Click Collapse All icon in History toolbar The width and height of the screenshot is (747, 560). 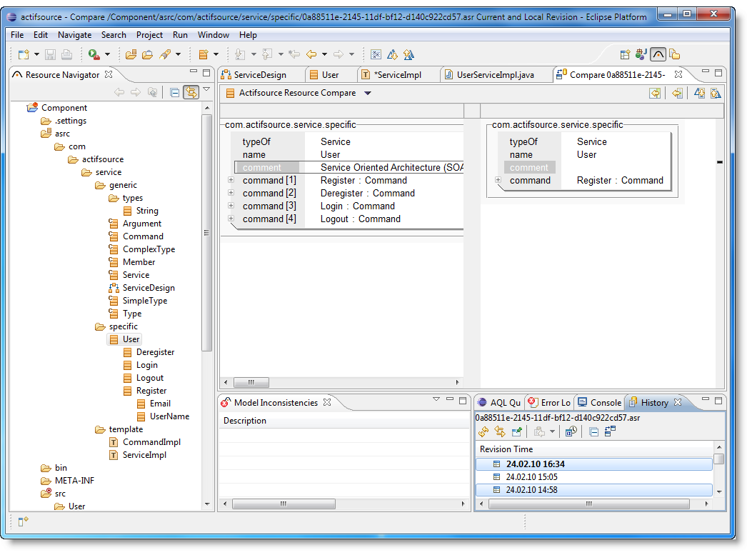point(593,431)
